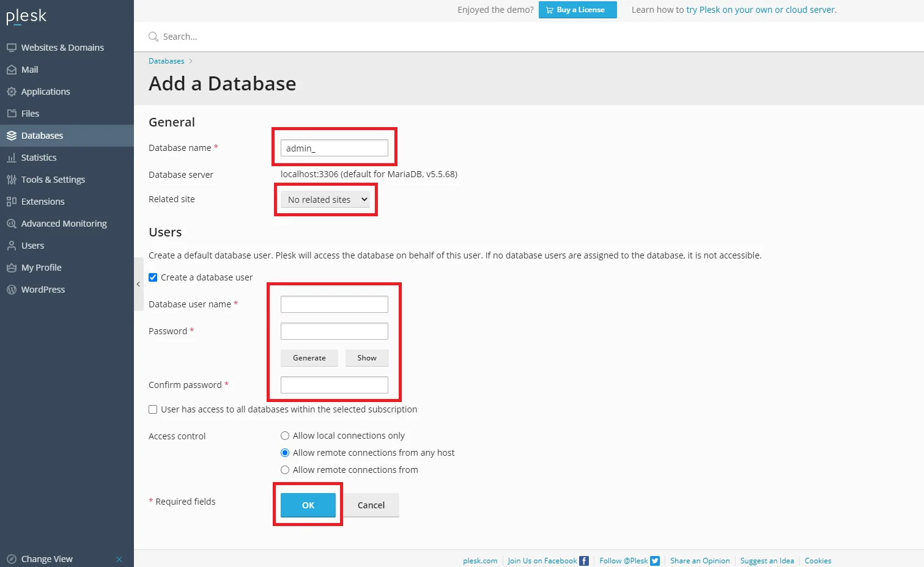The image size is (924, 567).
Task: Go to Websites & Domains
Action: [62, 48]
